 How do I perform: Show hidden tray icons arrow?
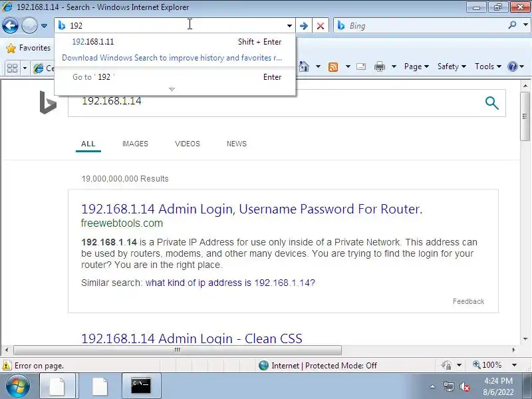click(x=433, y=386)
